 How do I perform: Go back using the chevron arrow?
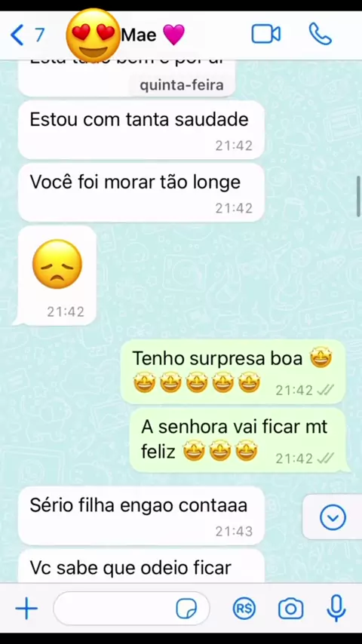pyautogui.click(x=17, y=35)
